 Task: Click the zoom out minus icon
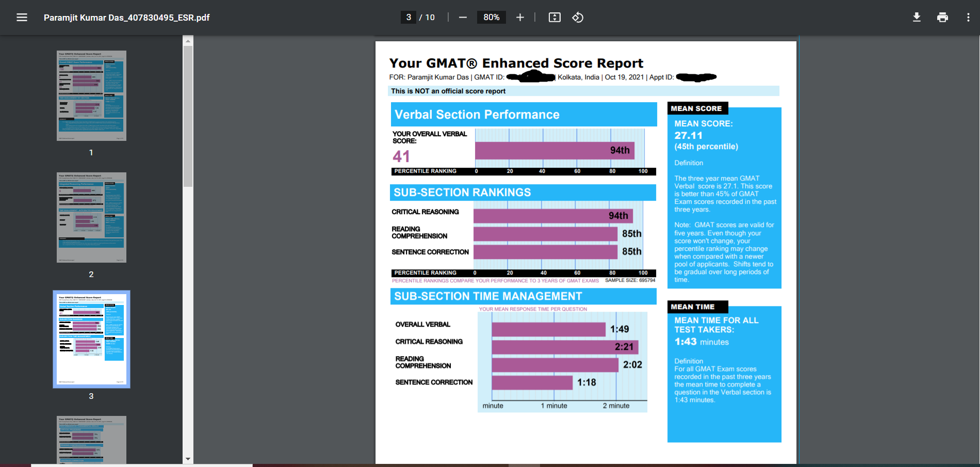(x=462, y=17)
